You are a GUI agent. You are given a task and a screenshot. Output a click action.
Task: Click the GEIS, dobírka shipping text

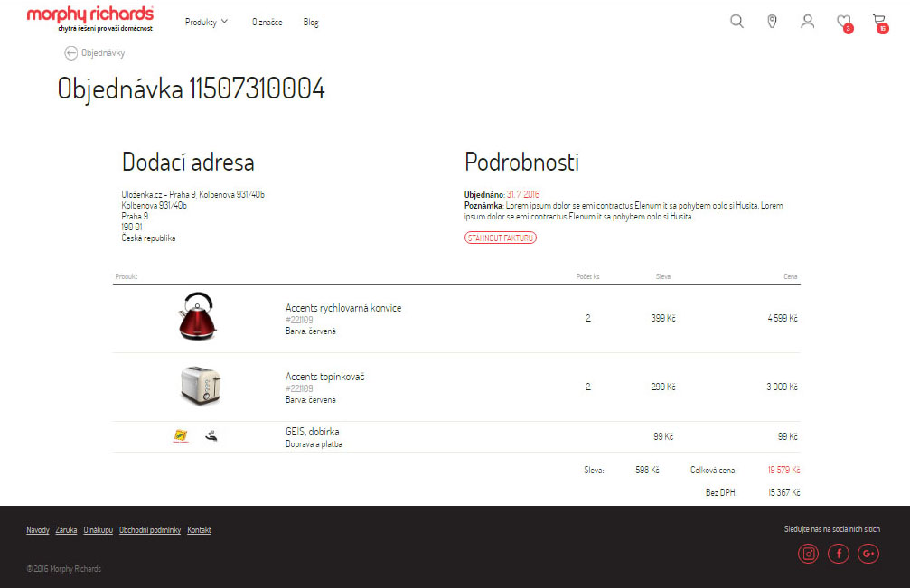tap(313, 432)
